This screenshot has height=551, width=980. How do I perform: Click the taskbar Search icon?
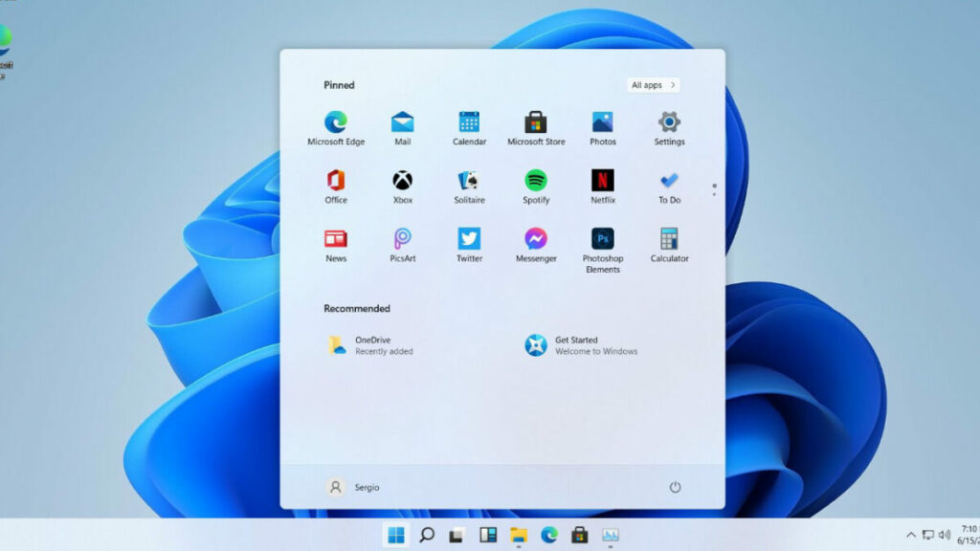427,535
